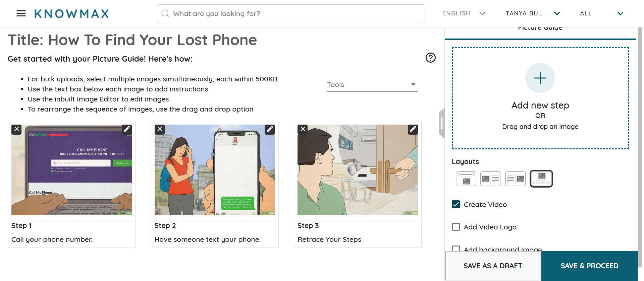644x281 pixels.
Task: Open the hamburger navigation menu
Action: [21, 13]
